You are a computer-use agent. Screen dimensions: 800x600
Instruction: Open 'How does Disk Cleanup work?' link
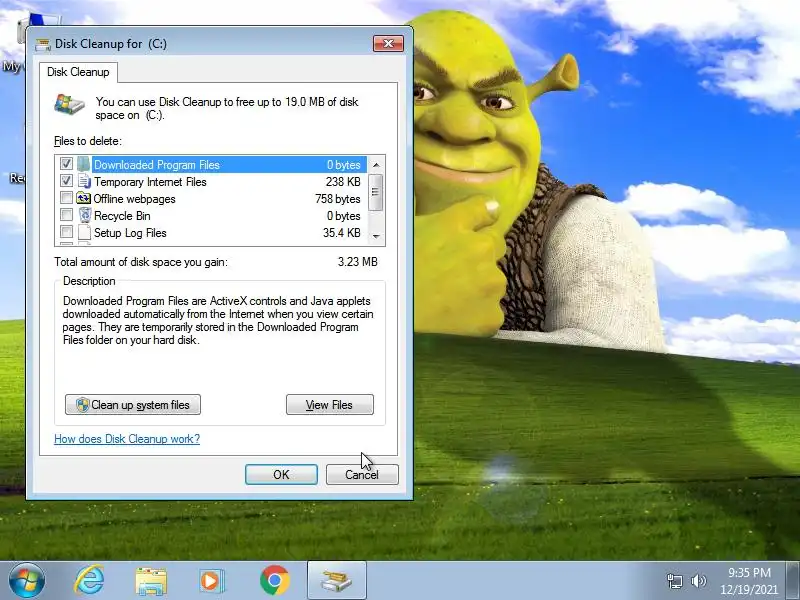(127, 439)
